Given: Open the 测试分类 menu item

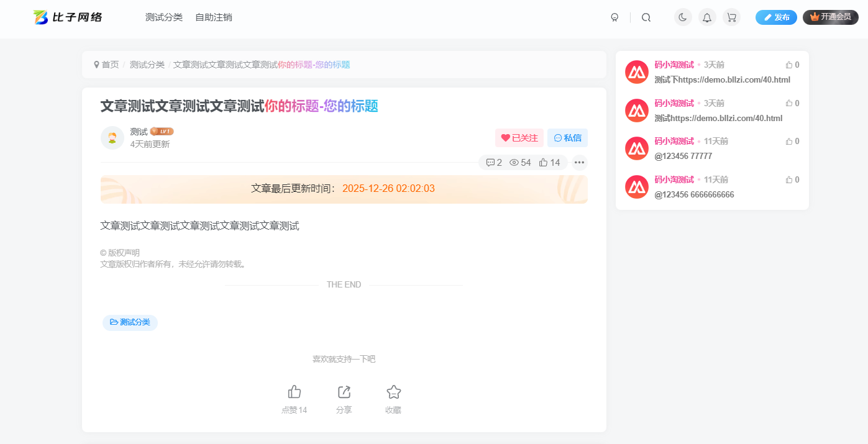Looking at the screenshot, I should click(164, 17).
